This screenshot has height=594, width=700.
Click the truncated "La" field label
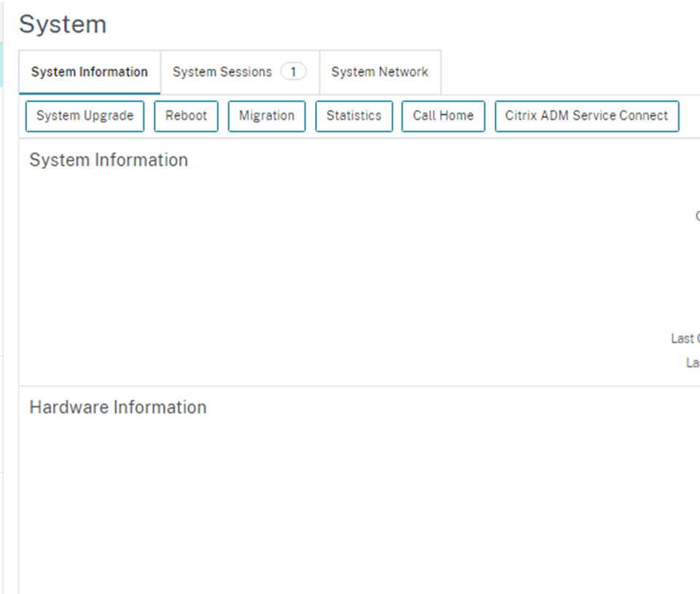pos(692,363)
